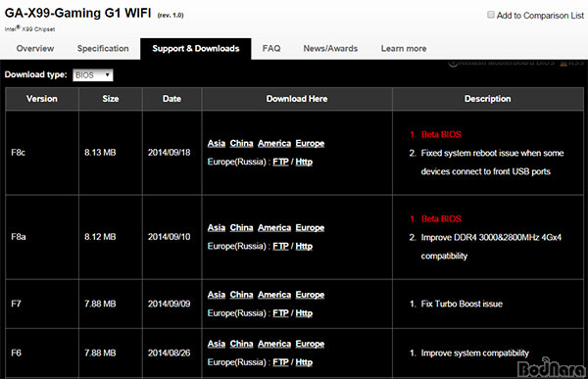
Task: Download F6 BIOS from America
Action: coord(274,344)
